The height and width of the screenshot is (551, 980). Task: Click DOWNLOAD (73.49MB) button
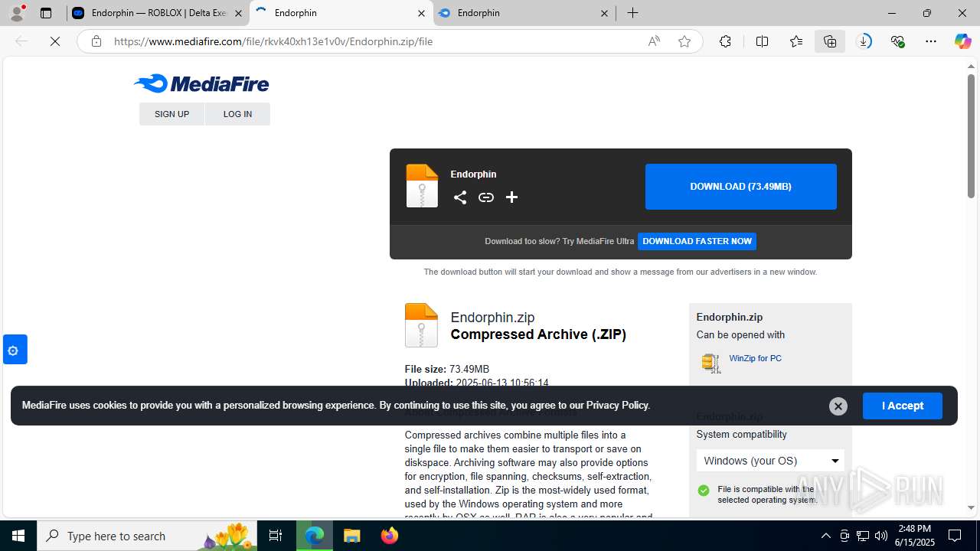[740, 187]
